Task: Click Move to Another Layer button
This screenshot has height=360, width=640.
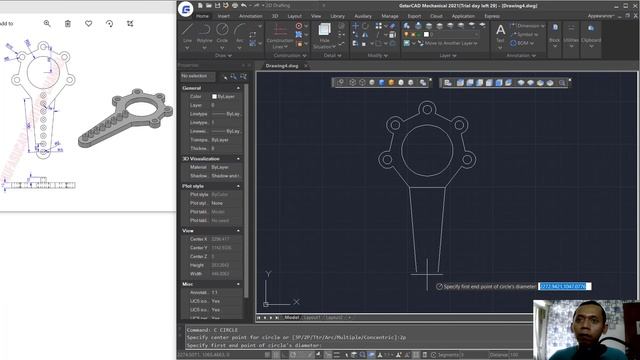Action: tap(447, 43)
